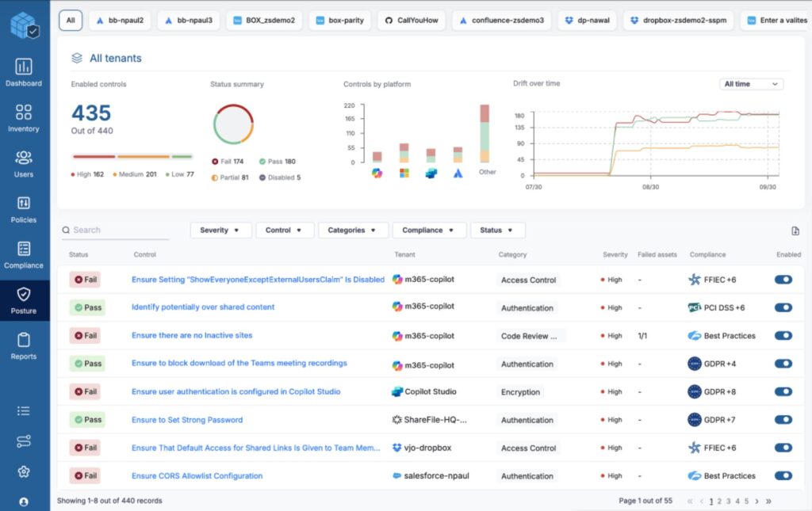Click the Search controls input field
812x511 pixels.
[x=119, y=231]
